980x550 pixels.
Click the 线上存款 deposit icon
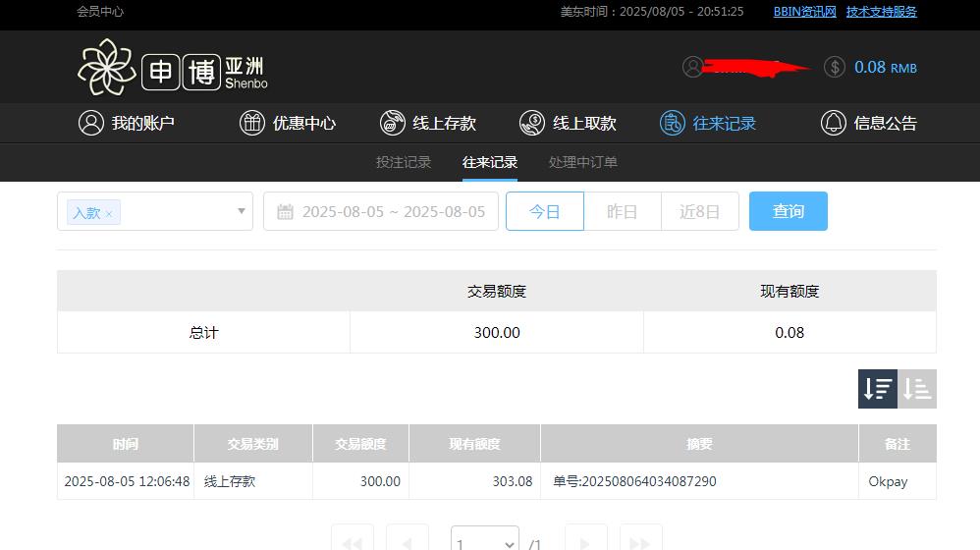tap(393, 123)
